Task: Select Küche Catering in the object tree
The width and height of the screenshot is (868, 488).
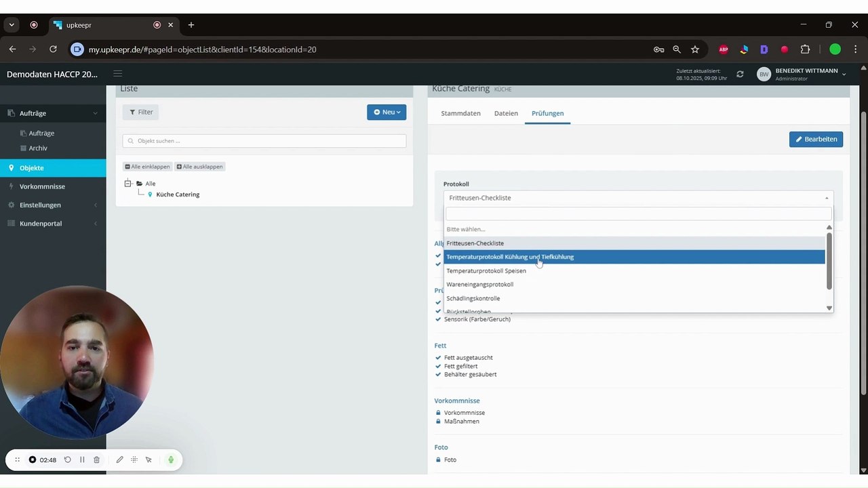Action: point(178,195)
